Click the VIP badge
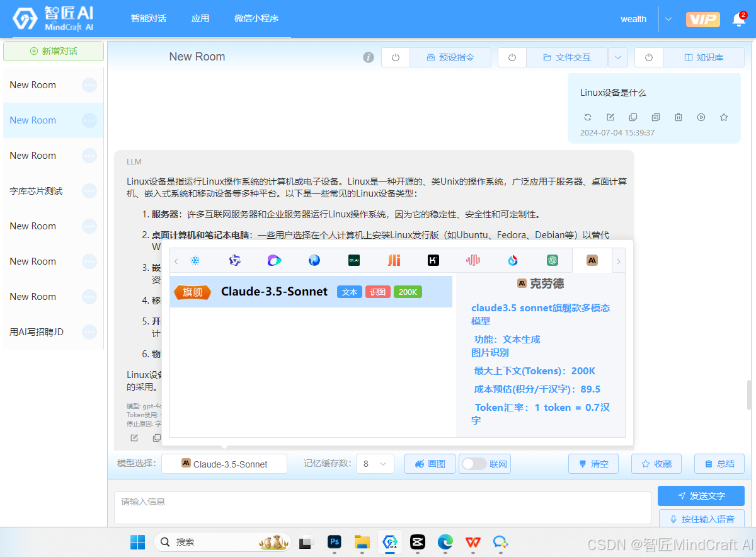The height and width of the screenshot is (557, 756). (x=703, y=19)
